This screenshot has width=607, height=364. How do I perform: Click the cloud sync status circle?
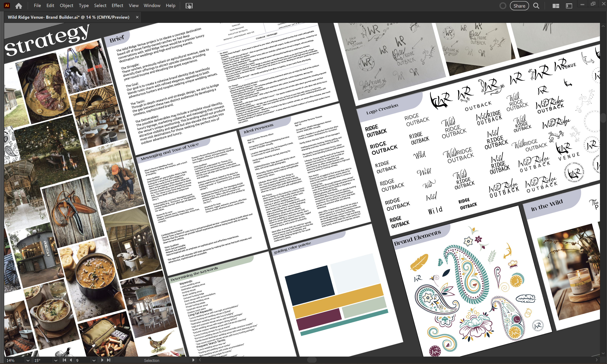point(503,6)
